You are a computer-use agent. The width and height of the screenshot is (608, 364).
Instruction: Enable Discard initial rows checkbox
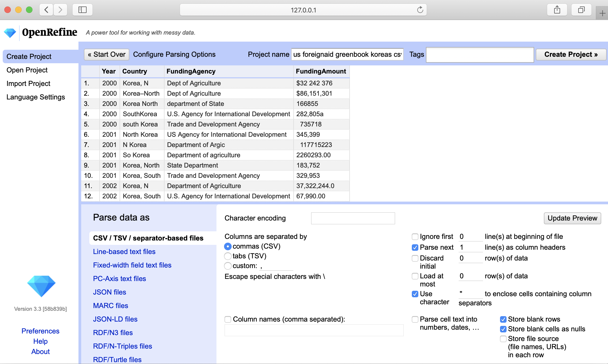415,258
